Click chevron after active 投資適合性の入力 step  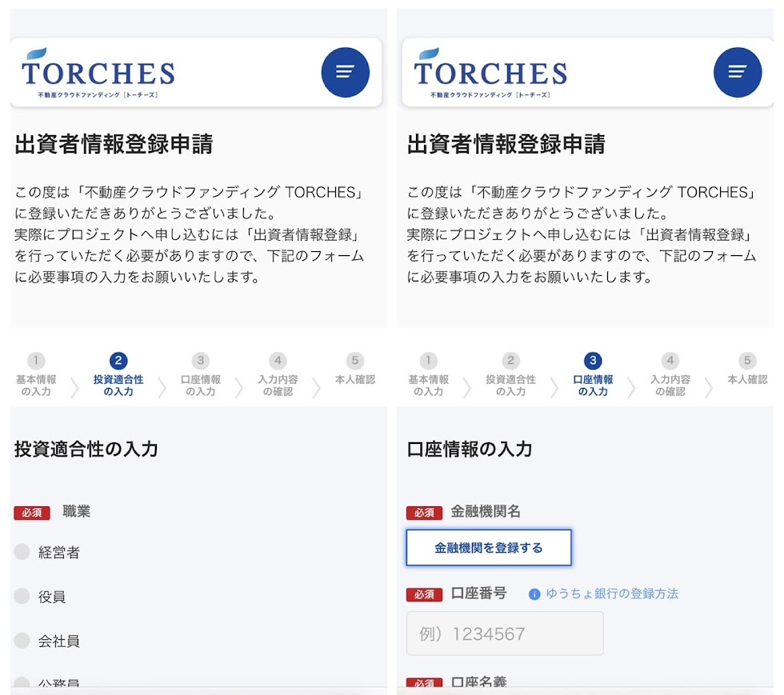162,388
